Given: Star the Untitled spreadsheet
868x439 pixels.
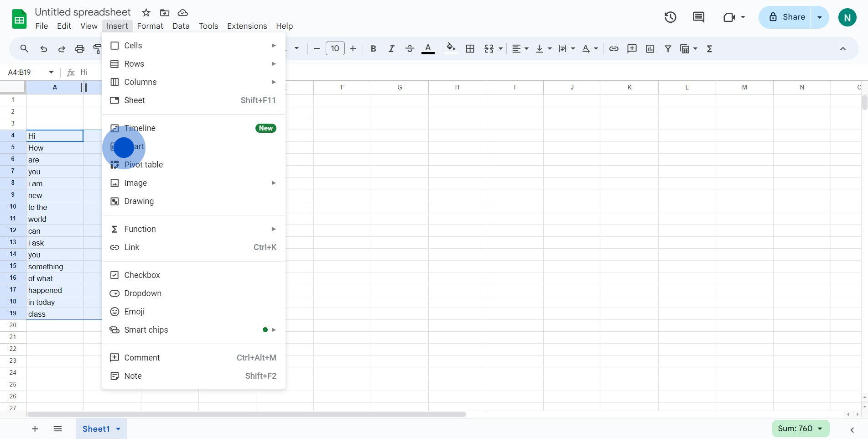Looking at the screenshot, I should pyautogui.click(x=146, y=13).
